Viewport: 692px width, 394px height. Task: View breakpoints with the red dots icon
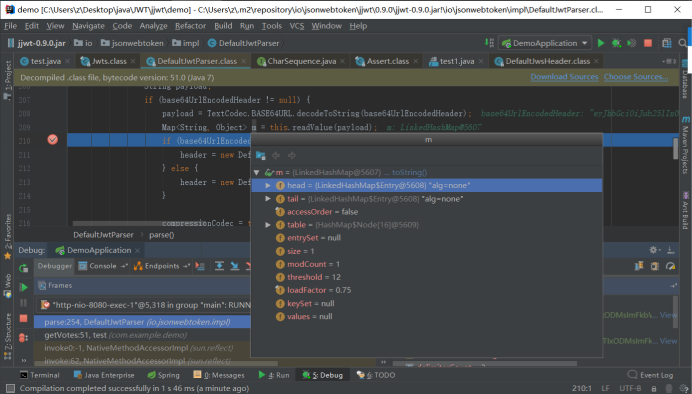click(23, 338)
